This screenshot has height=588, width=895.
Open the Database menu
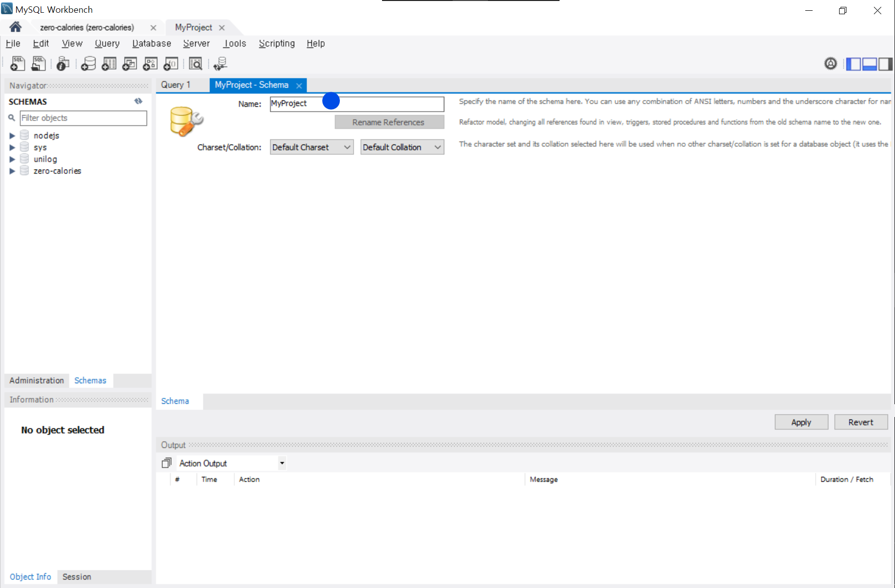point(152,43)
